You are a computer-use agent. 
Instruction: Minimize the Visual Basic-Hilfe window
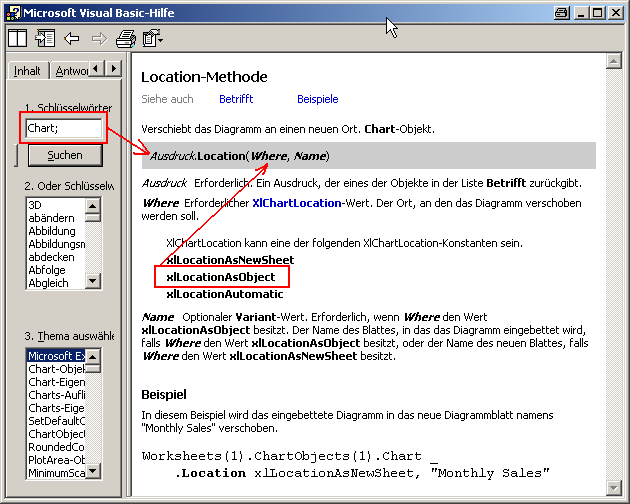pos(581,13)
